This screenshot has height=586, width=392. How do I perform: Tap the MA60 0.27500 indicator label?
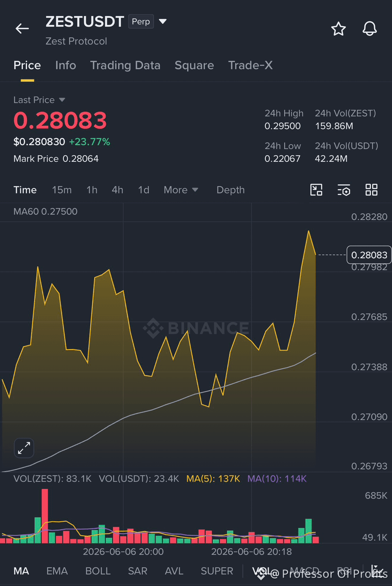click(45, 211)
